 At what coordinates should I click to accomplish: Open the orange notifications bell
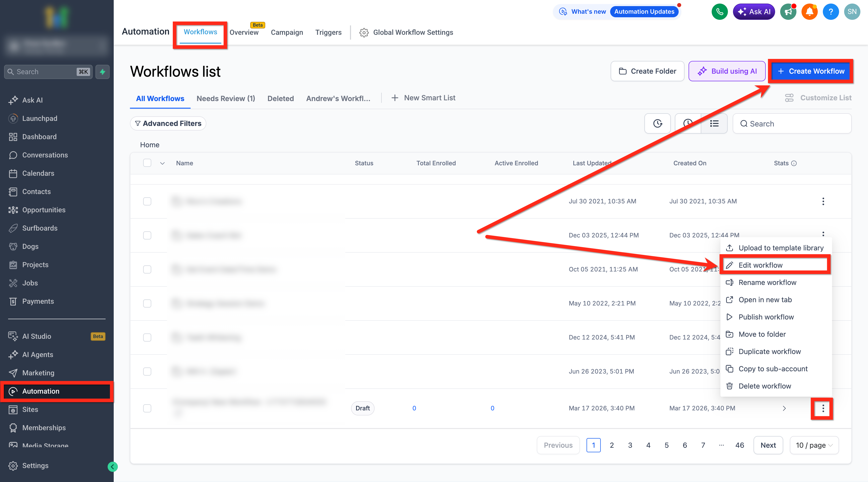[809, 12]
